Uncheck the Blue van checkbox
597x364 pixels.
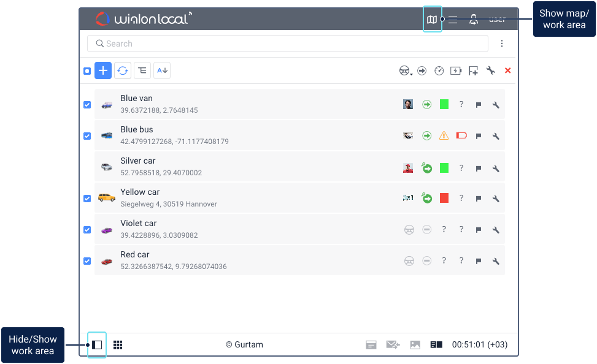(87, 105)
